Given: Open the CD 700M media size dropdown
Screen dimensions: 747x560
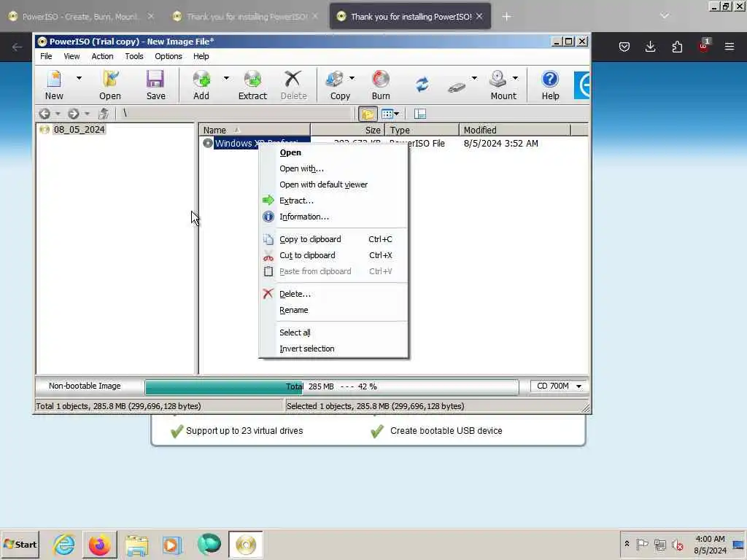Looking at the screenshot, I should (x=559, y=386).
